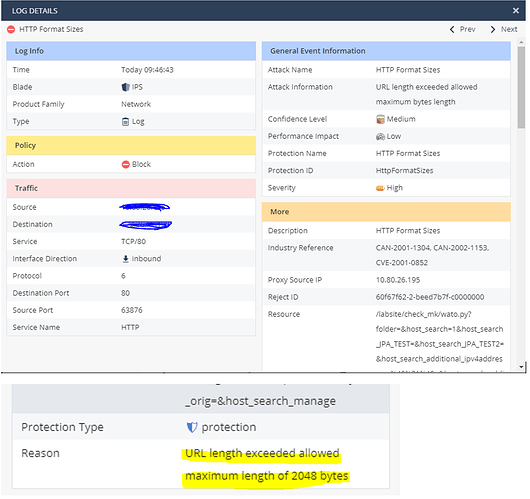The width and height of the screenshot is (530, 499).
Task: Click the Log type icon
Action: (x=125, y=122)
